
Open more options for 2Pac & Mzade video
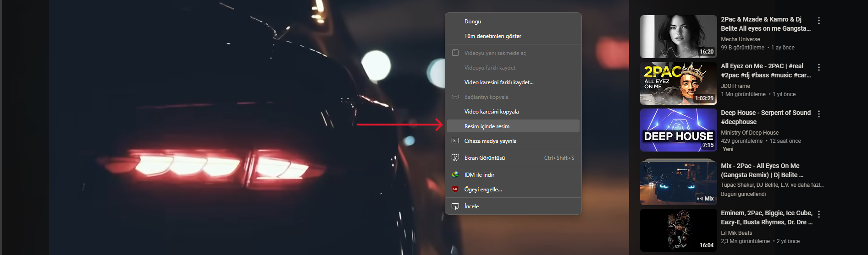point(819,21)
